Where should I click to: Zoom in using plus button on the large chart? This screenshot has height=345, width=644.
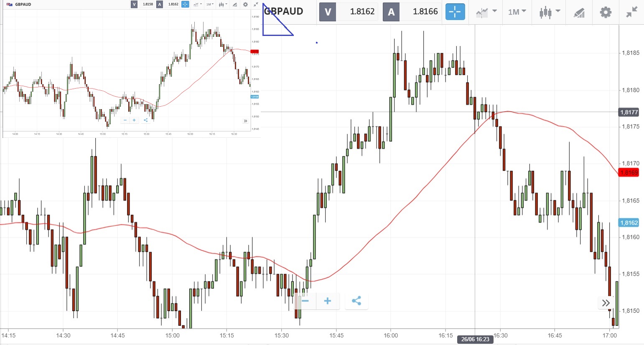coord(328,301)
